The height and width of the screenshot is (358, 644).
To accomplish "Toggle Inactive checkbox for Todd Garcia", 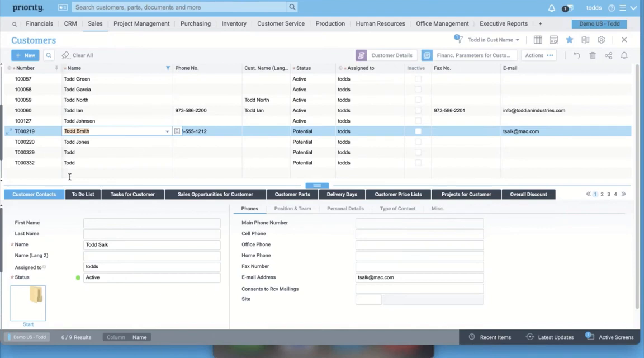I will pyautogui.click(x=418, y=89).
